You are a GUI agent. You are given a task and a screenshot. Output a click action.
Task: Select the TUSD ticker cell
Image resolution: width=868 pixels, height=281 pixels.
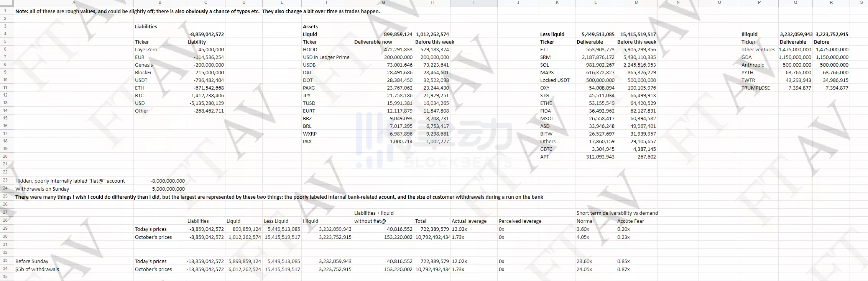[309, 103]
